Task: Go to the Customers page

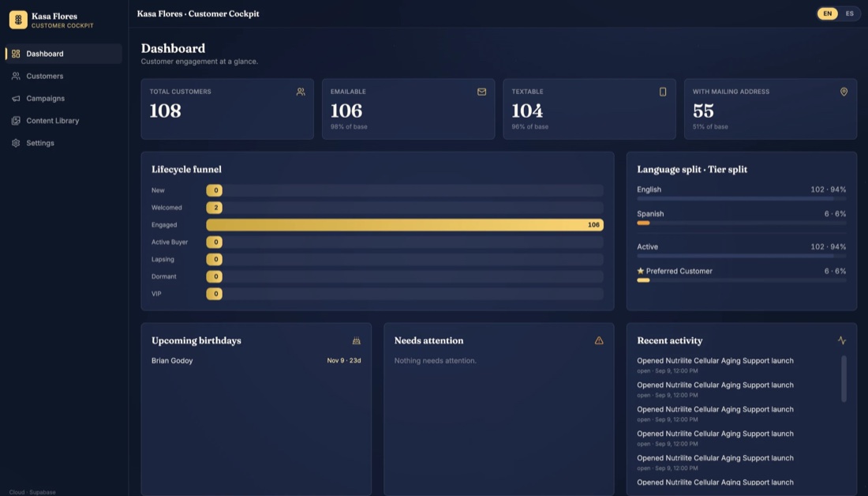Action: 64,76
